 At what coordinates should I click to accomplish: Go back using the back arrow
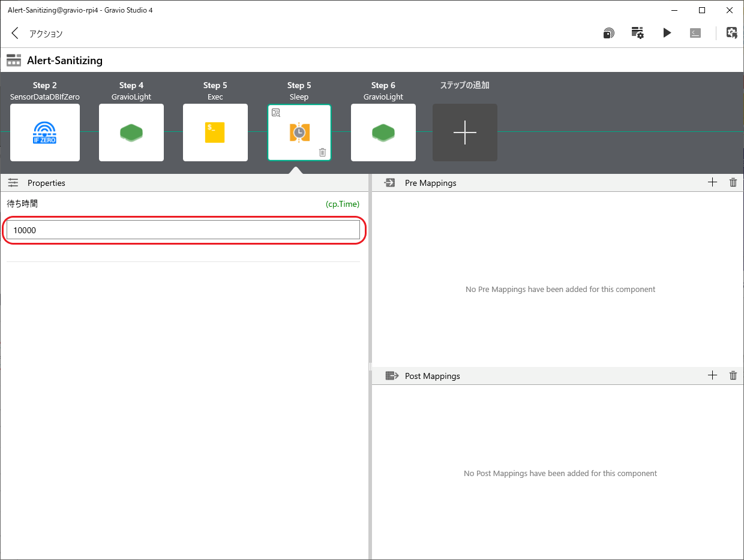(15, 33)
